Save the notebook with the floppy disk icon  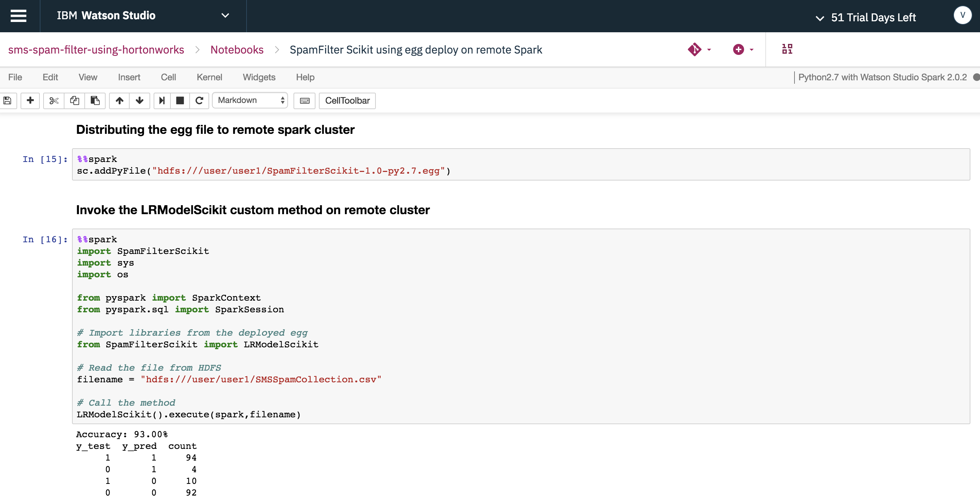[7, 101]
